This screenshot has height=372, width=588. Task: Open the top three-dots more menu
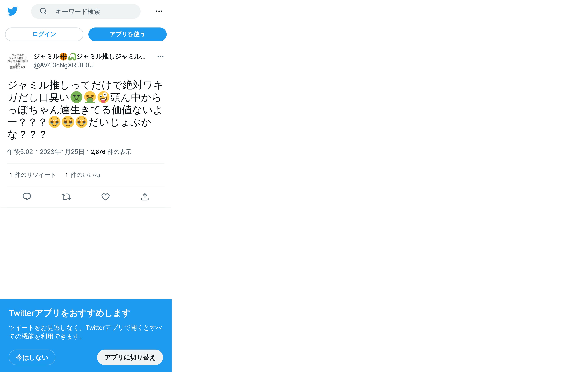[x=159, y=11]
